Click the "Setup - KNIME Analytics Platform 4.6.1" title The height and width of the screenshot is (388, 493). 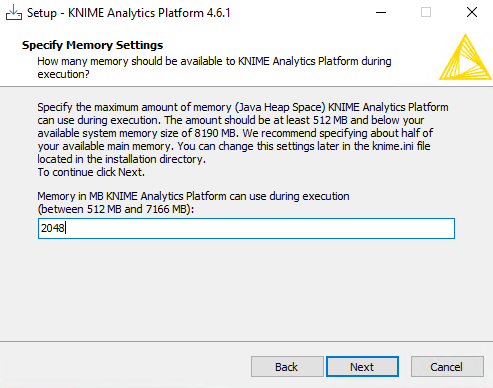click(x=129, y=13)
